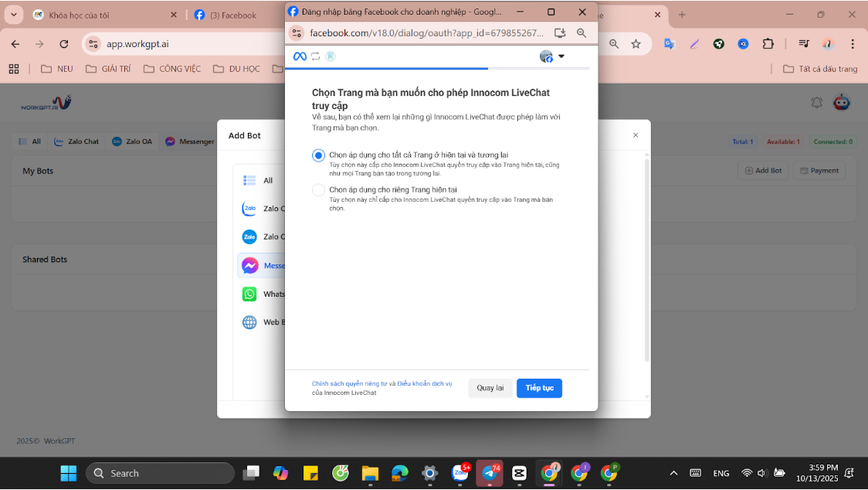Click the site information icon in popup address bar
The height and width of the screenshot is (490, 868).
297,33
